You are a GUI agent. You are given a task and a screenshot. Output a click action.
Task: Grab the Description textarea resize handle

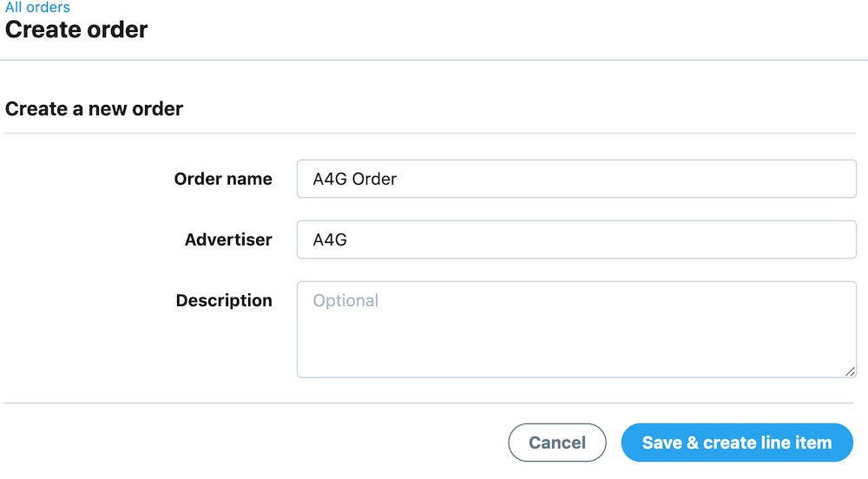point(850,371)
